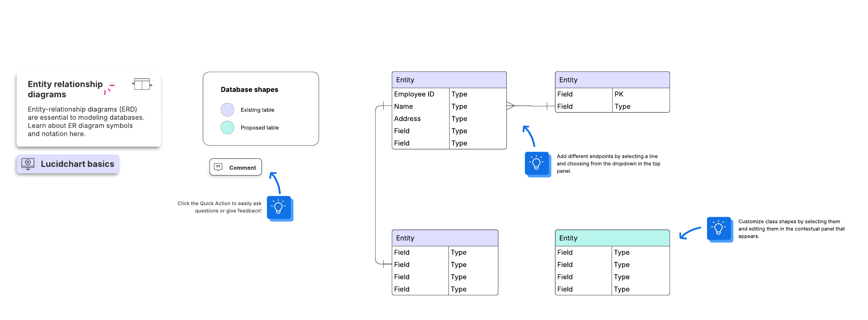Click the lightbulb tip icon about customizing class shapes
Viewport: 868px width, 320px height.
coord(720,229)
